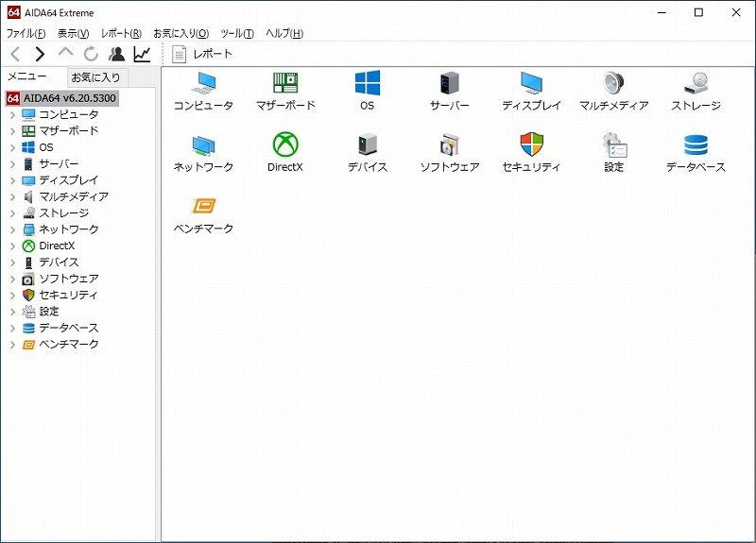The image size is (756, 543).
Task: Go forward with the right arrow button
Action: pyautogui.click(x=40, y=54)
